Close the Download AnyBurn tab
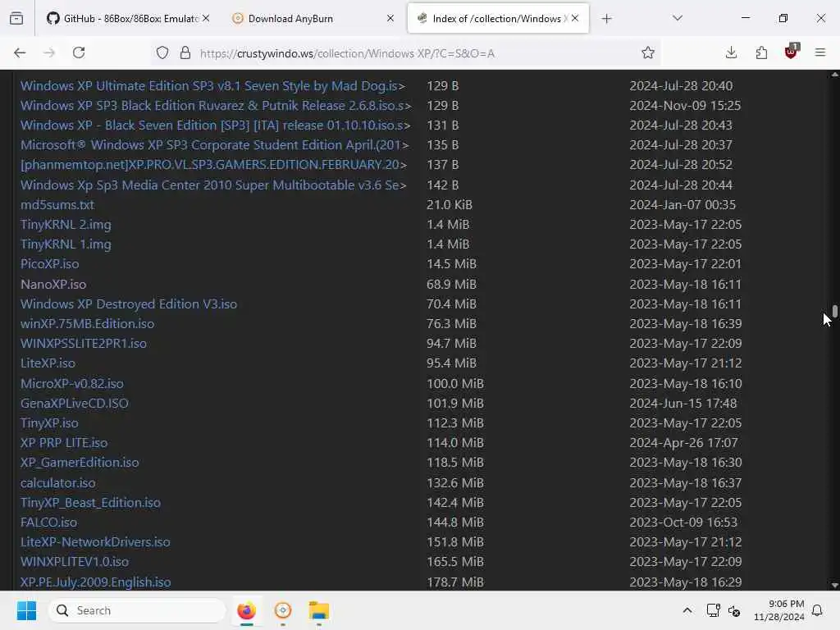Image resolution: width=840 pixels, height=630 pixels. tap(390, 18)
